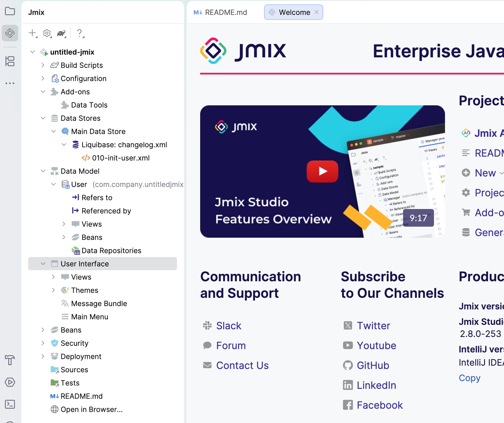The width and height of the screenshot is (504, 423).
Task: Click the Jmix help question mark icon
Action: point(80,33)
